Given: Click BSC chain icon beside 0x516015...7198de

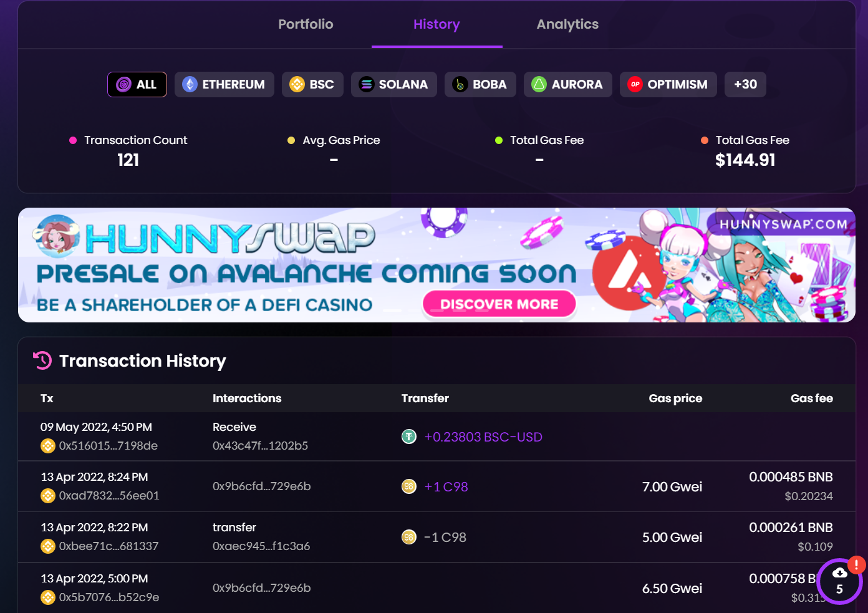Looking at the screenshot, I should pos(48,446).
